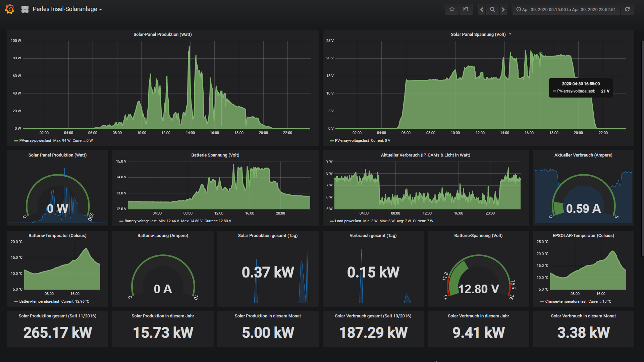Shift time range backward arrow

coord(482,9)
